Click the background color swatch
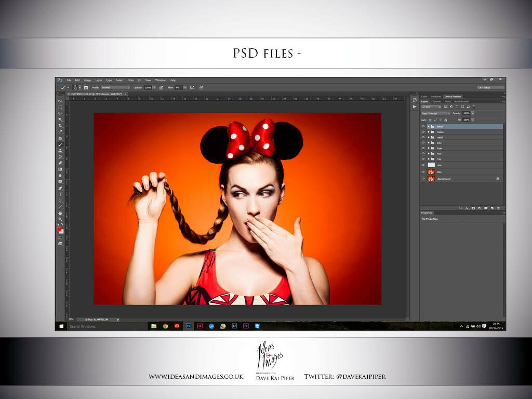Screen dimensions: 532x399 [62, 232]
